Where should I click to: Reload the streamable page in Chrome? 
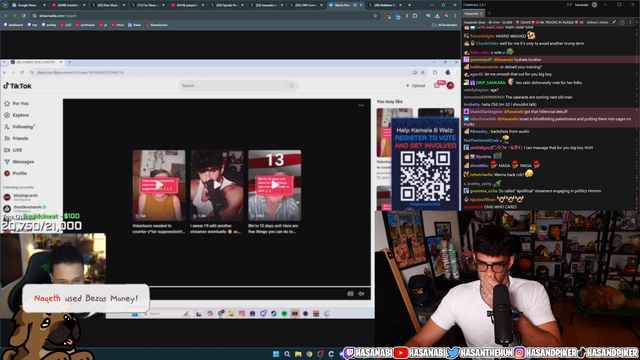click(24, 16)
